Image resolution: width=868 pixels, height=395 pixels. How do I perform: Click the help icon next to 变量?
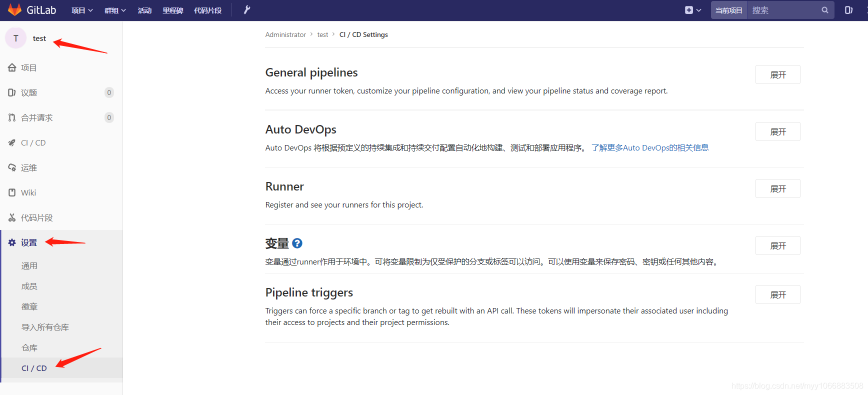point(297,243)
